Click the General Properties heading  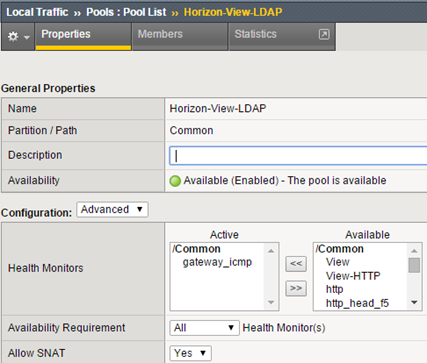48,88
